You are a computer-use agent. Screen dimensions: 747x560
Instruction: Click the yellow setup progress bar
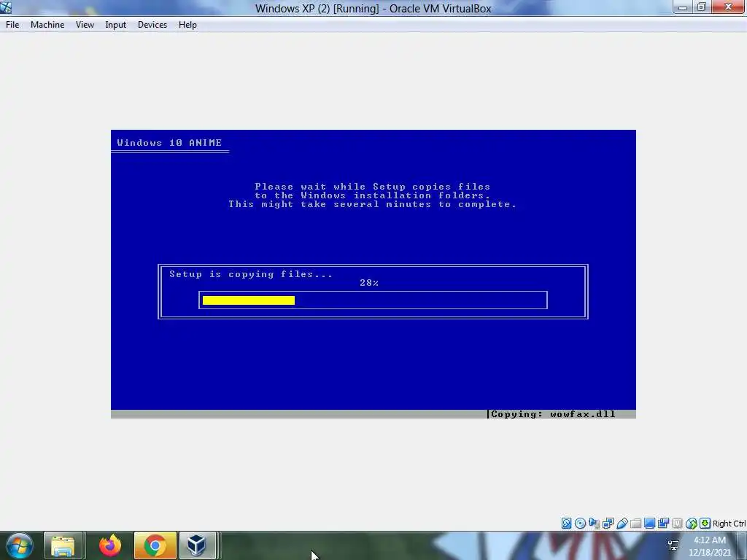[x=248, y=300]
